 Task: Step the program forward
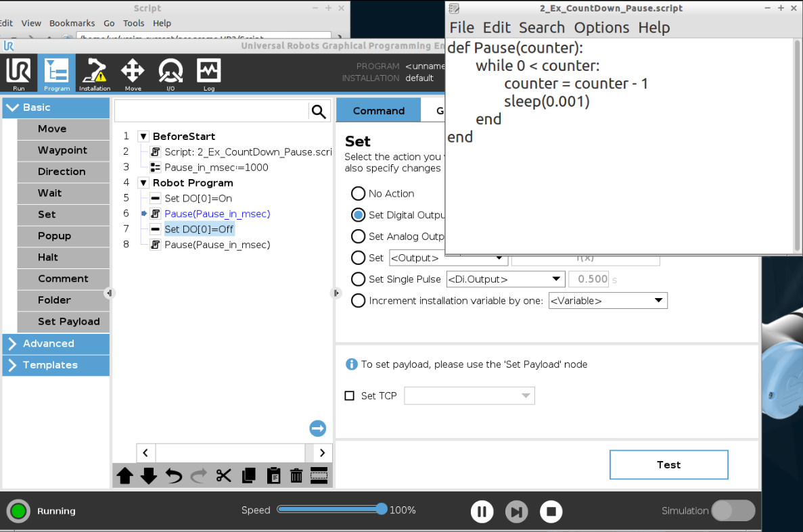click(516, 512)
